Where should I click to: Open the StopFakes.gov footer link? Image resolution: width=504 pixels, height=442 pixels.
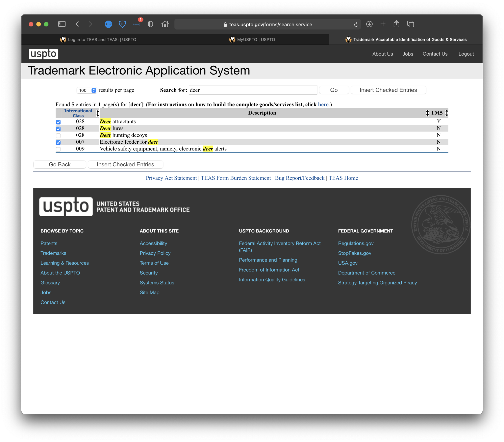click(x=355, y=253)
